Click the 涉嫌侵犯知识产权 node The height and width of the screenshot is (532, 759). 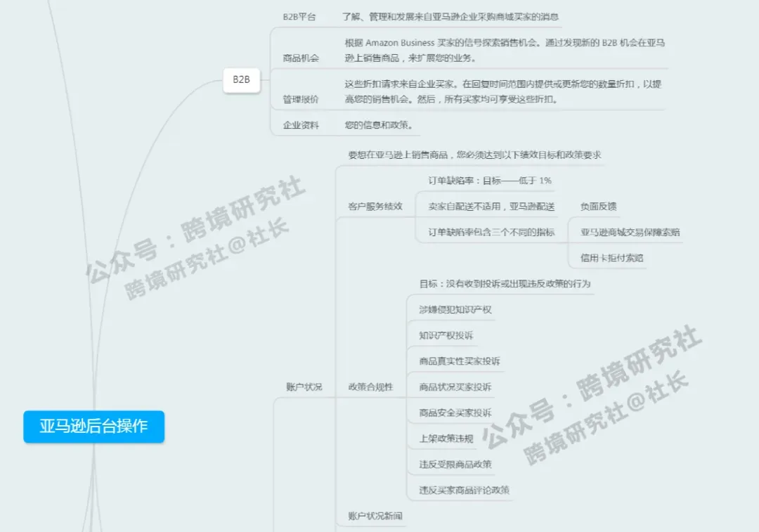tap(455, 310)
